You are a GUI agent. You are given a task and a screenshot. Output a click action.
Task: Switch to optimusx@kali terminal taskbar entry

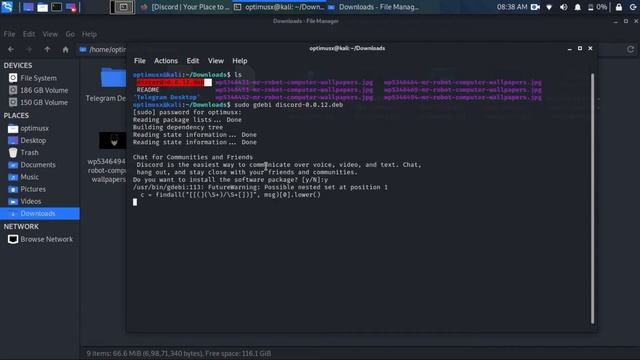point(279,7)
